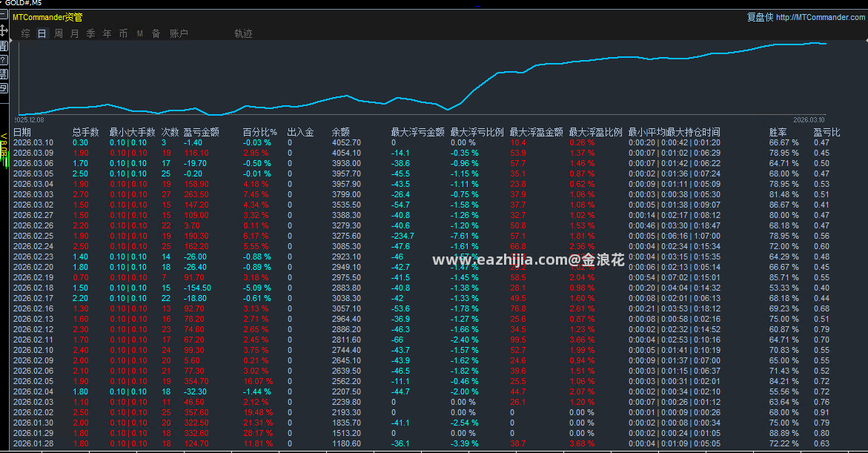The width and height of the screenshot is (868, 453).
Task: Click the 日期 column header
Action: pos(22,132)
